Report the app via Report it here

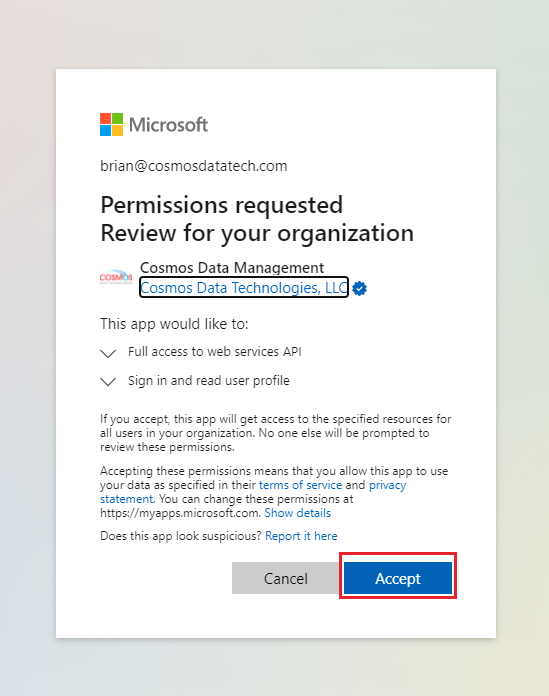[x=301, y=536]
